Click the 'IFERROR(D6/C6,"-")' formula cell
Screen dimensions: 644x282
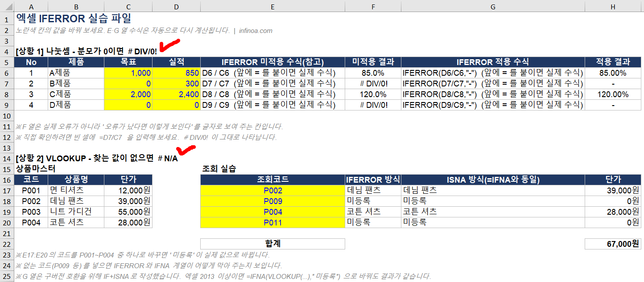pyautogui.click(x=493, y=73)
